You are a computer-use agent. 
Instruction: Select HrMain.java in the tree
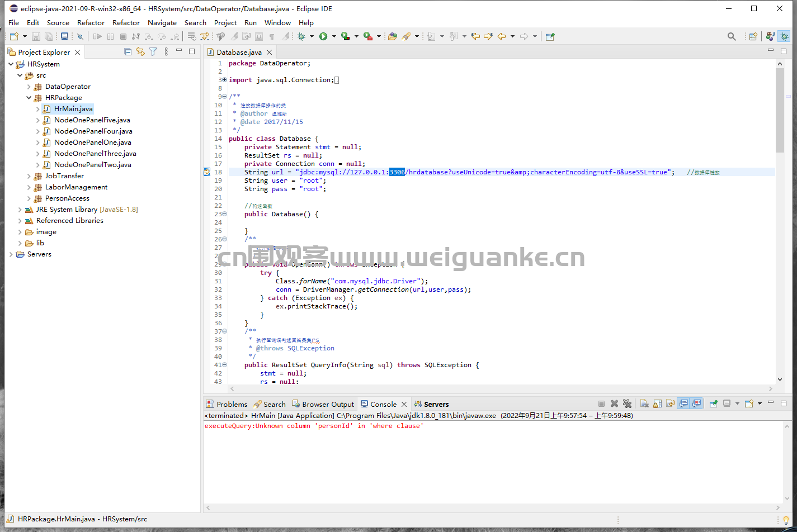73,109
